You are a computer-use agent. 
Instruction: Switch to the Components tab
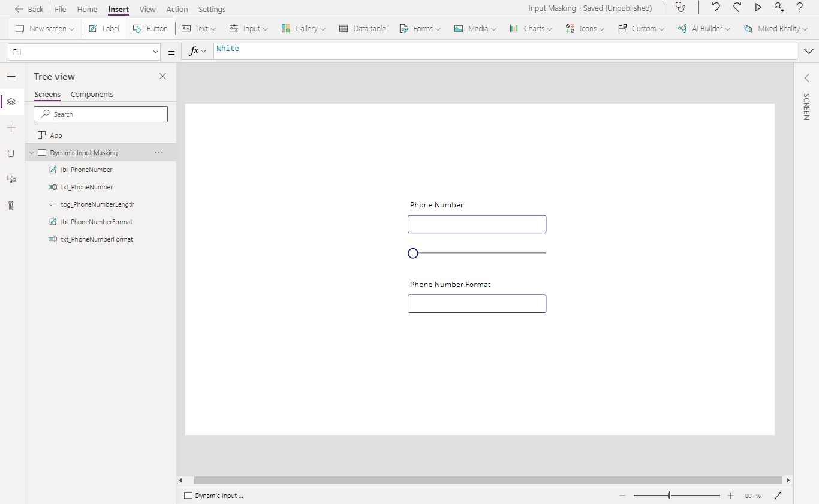[92, 95]
